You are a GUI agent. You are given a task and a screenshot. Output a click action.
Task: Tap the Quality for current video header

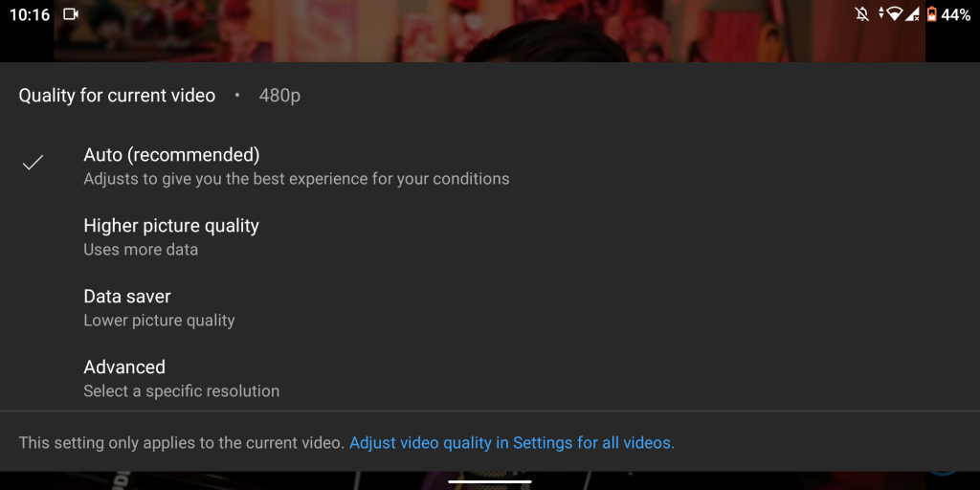tap(117, 96)
